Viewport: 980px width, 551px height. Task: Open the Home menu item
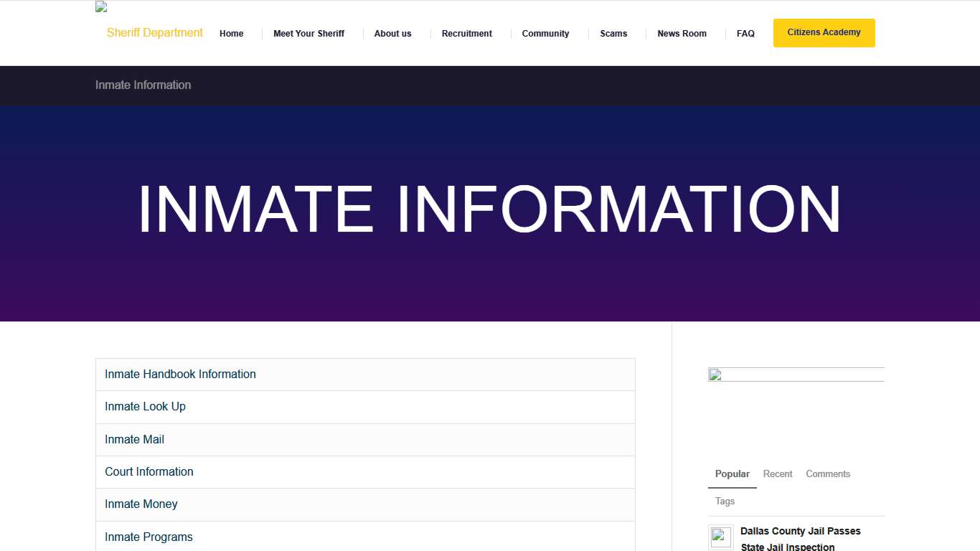(231, 33)
